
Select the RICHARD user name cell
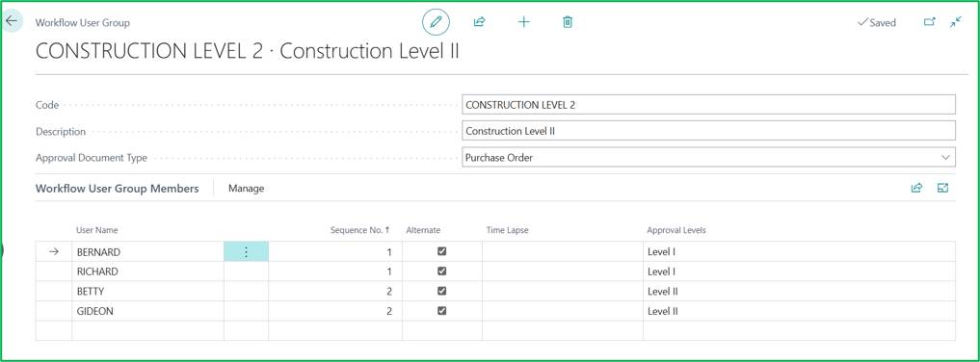[148, 272]
